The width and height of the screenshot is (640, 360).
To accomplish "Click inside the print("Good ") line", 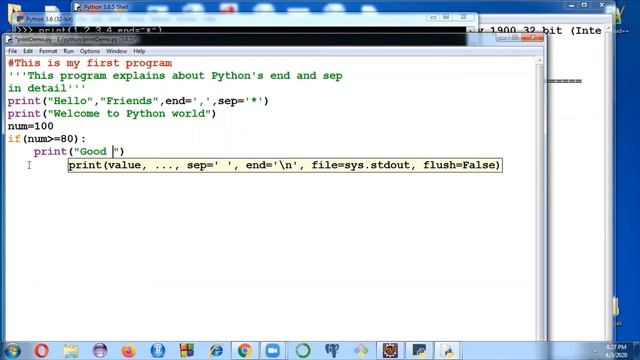I will coord(79,152).
